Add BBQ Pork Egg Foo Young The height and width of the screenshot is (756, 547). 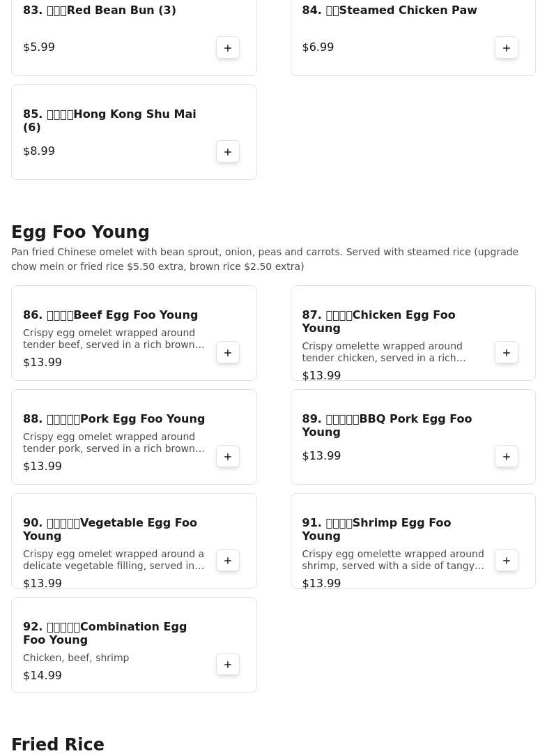(x=507, y=456)
